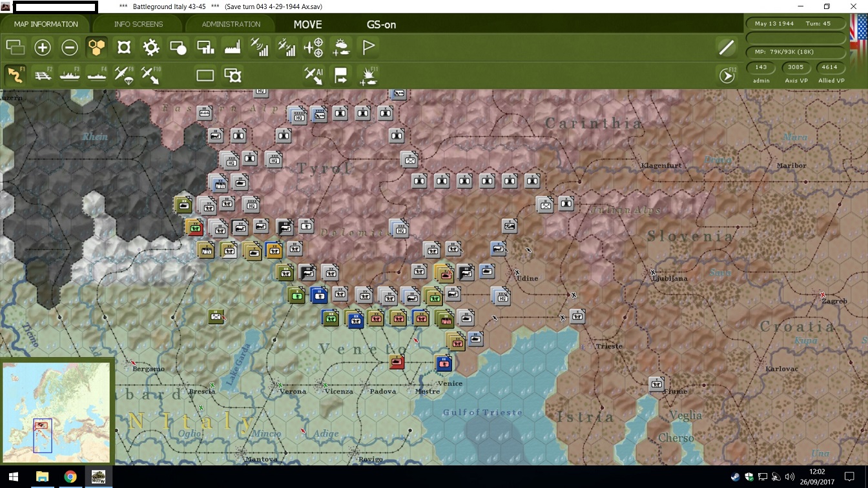Viewport: 868px width, 488px height.
Task: Click the MP 79K/93K (18K) display
Action: [796, 52]
